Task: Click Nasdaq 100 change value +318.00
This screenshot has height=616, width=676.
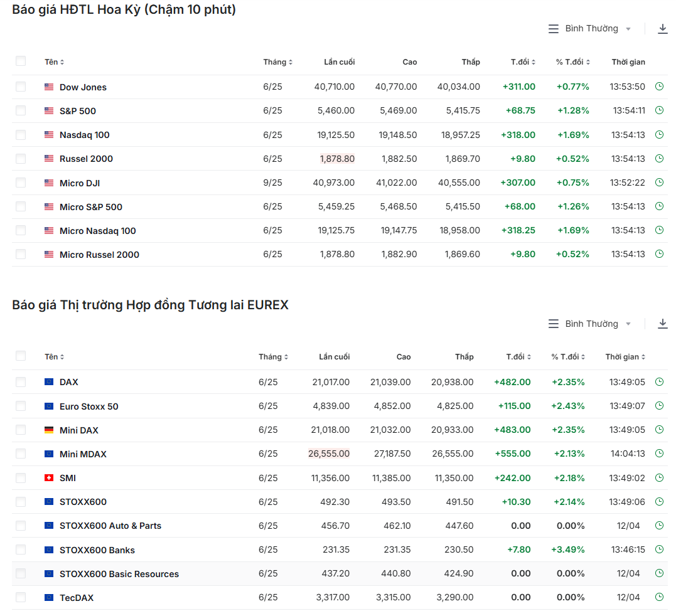Action: pyautogui.click(x=518, y=135)
